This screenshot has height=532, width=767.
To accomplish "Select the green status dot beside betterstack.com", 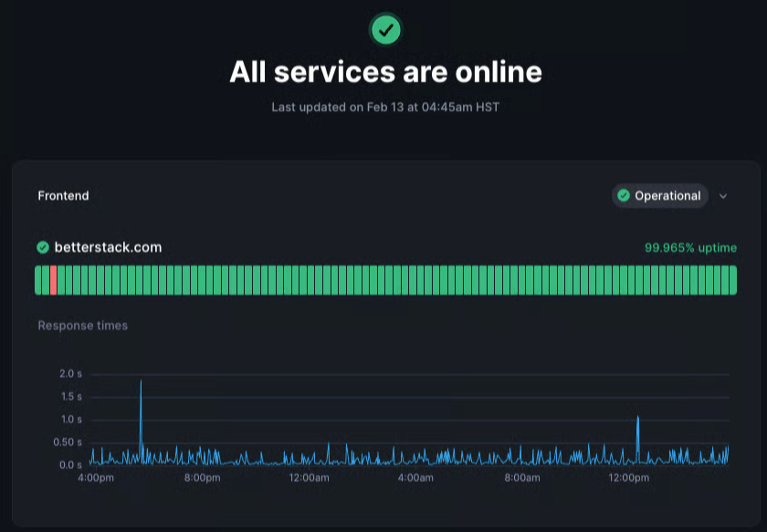I will (43, 247).
